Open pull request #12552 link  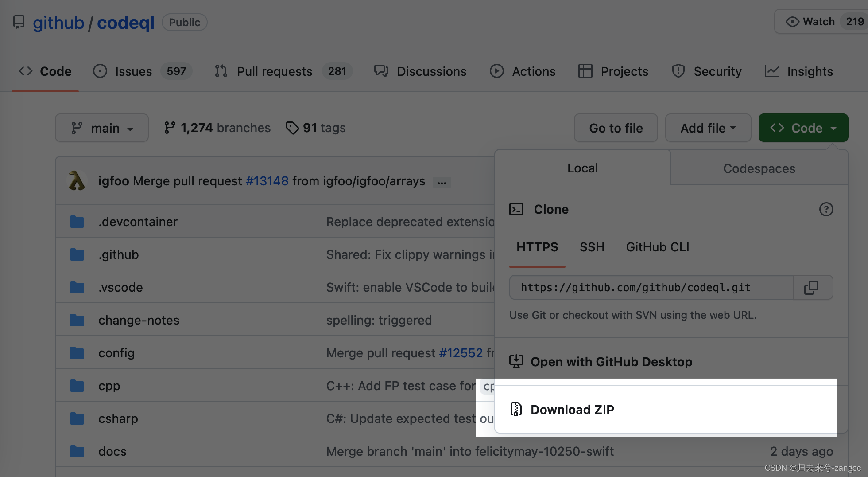click(461, 353)
